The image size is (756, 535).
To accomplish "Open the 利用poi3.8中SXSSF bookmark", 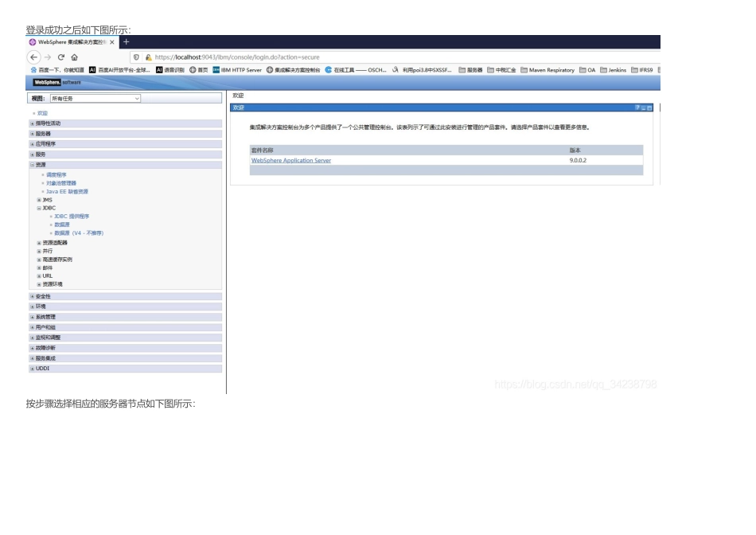I will (x=422, y=70).
